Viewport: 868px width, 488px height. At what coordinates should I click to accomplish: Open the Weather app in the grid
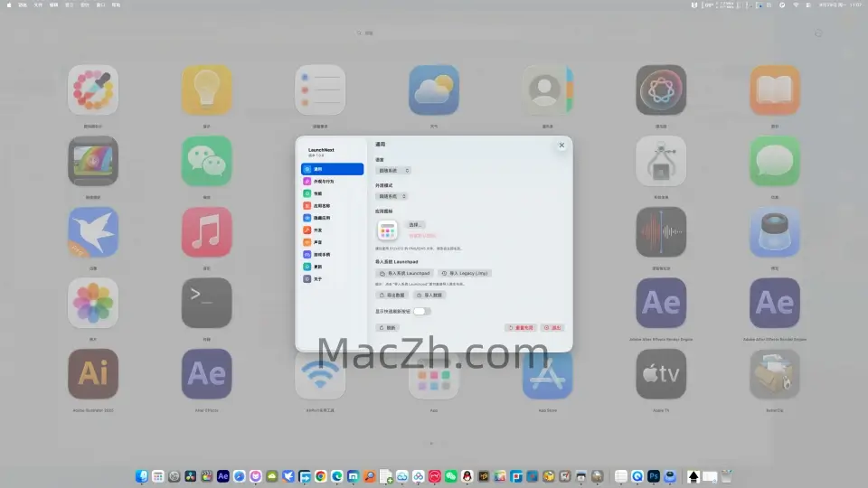click(434, 89)
